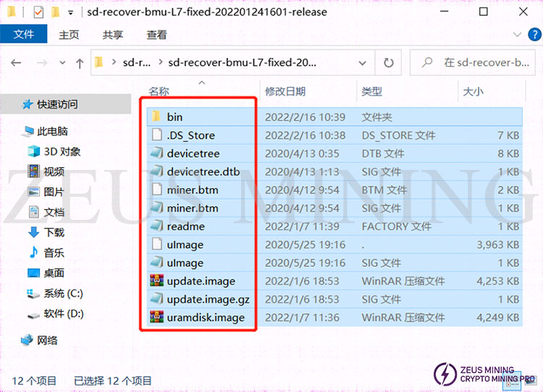Open Quick access star icon
This screenshot has width=543, height=392.
point(28,104)
